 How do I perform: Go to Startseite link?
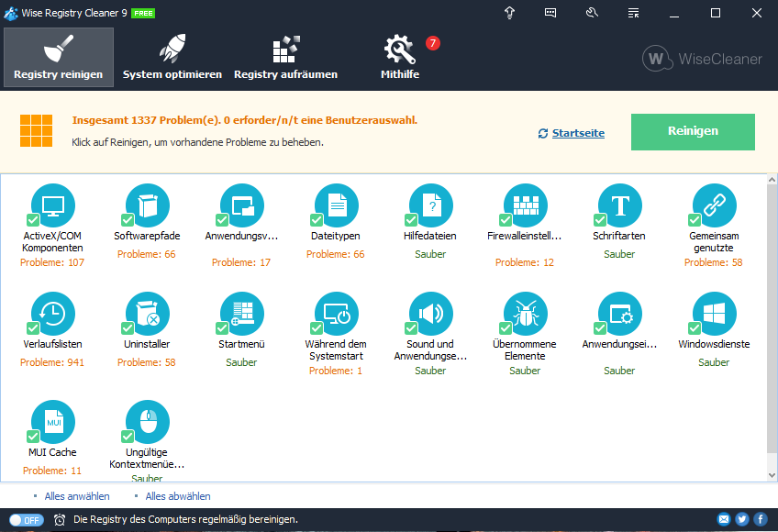[x=578, y=133]
